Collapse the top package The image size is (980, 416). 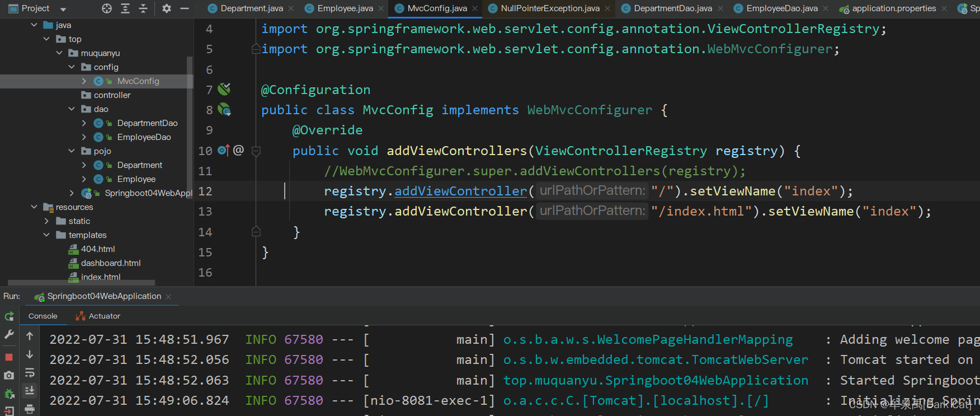coord(46,39)
